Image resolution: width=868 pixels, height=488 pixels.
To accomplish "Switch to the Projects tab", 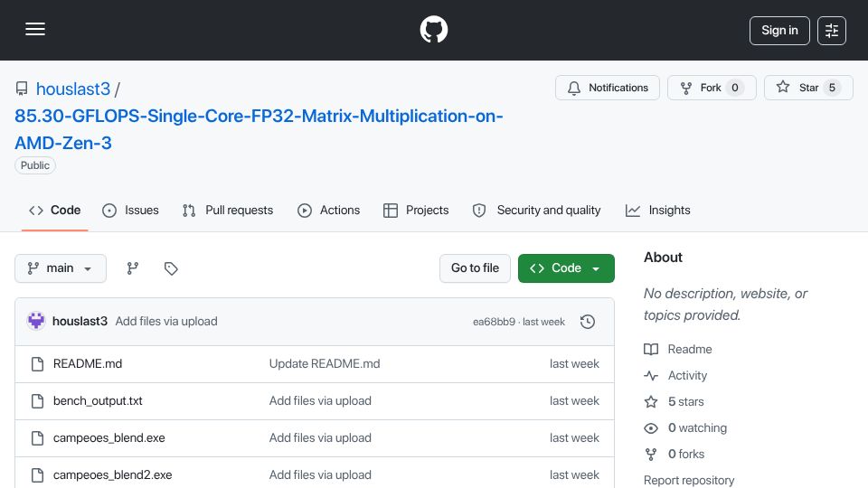I will point(416,211).
